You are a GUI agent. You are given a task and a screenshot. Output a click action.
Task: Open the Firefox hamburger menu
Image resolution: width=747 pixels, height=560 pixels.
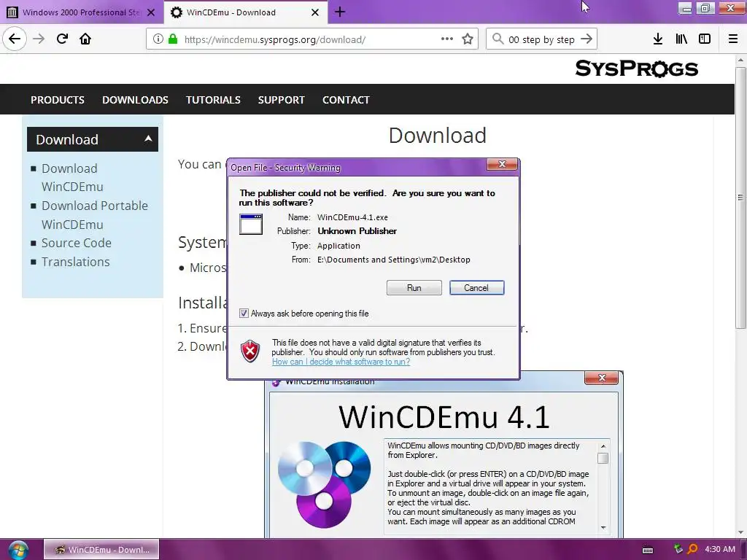pos(733,39)
